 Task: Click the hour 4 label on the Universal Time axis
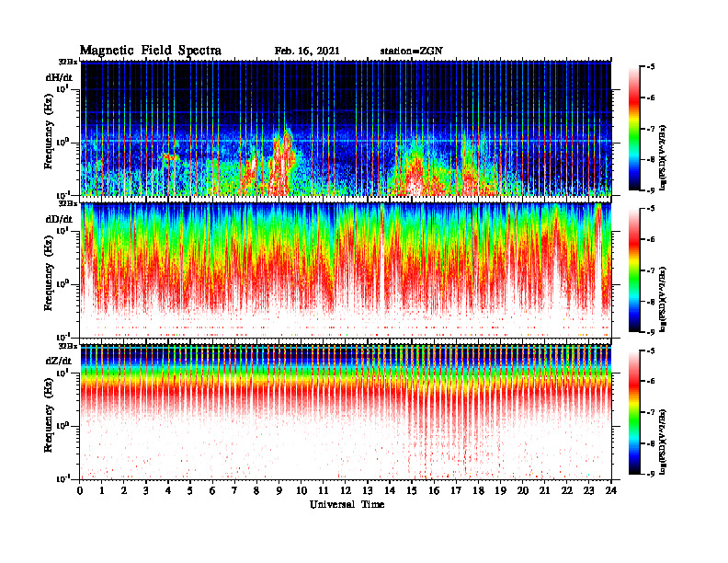click(168, 491)
